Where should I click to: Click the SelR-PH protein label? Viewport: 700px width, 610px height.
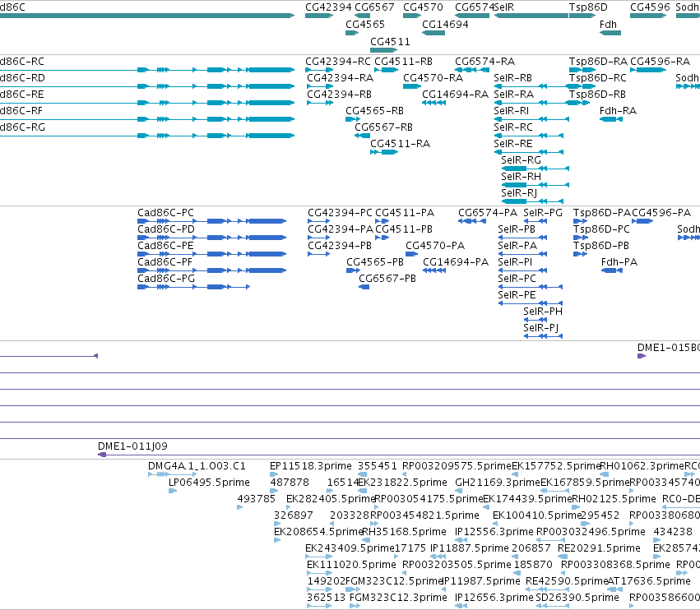542,312
